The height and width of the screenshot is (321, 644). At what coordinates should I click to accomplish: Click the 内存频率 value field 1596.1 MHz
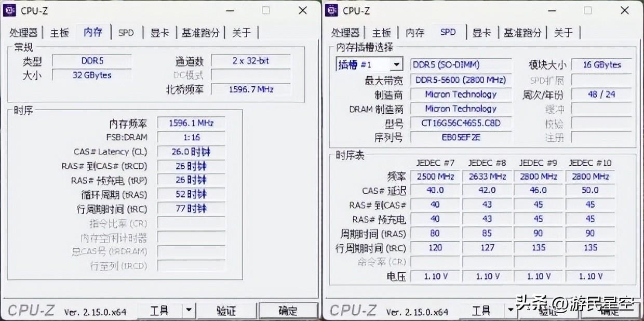point(191,124)
